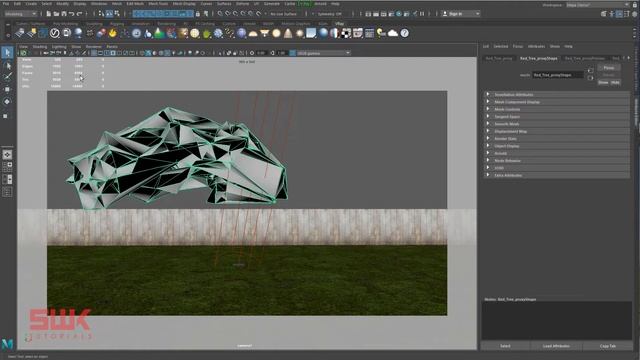The image size is (640, 360).
Task: Click the open scene folder icon
Action: [56, 14]
